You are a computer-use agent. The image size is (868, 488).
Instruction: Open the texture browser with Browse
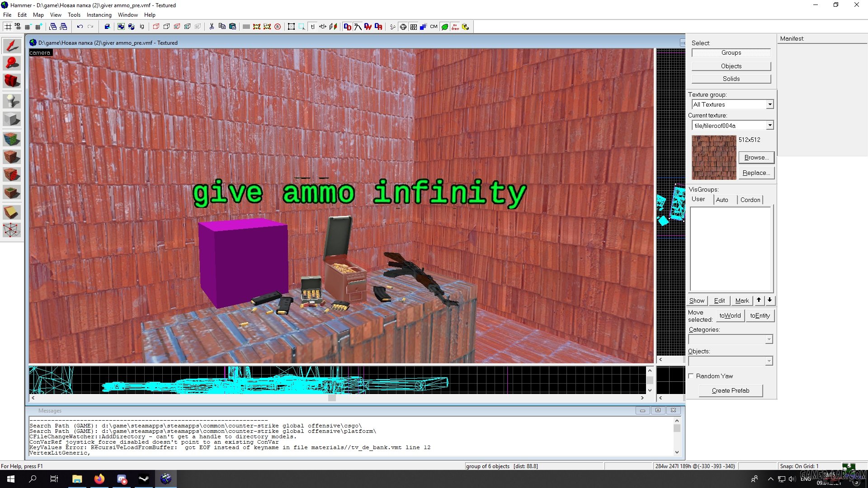coord(756,157)
